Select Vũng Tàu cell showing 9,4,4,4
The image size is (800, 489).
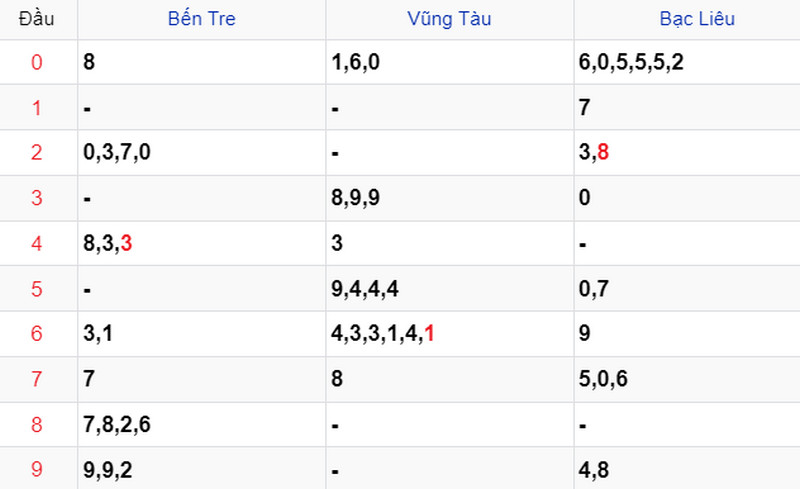click(365, 289)
